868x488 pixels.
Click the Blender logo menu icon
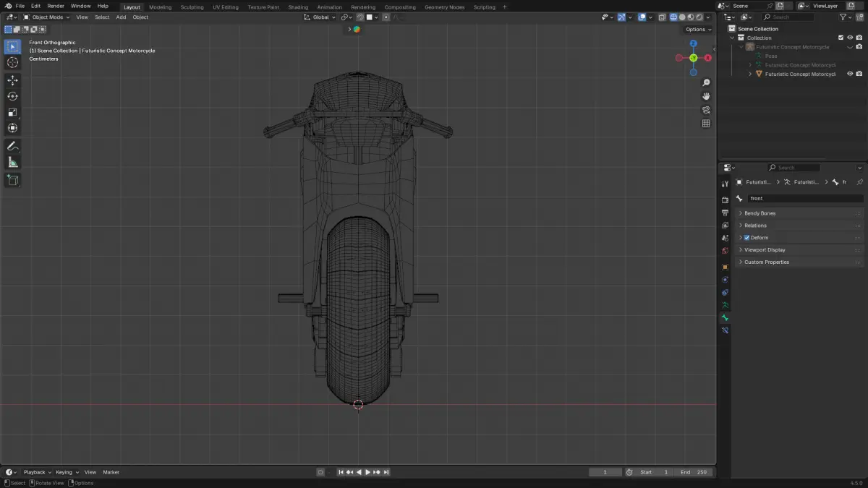pos(8,6)
